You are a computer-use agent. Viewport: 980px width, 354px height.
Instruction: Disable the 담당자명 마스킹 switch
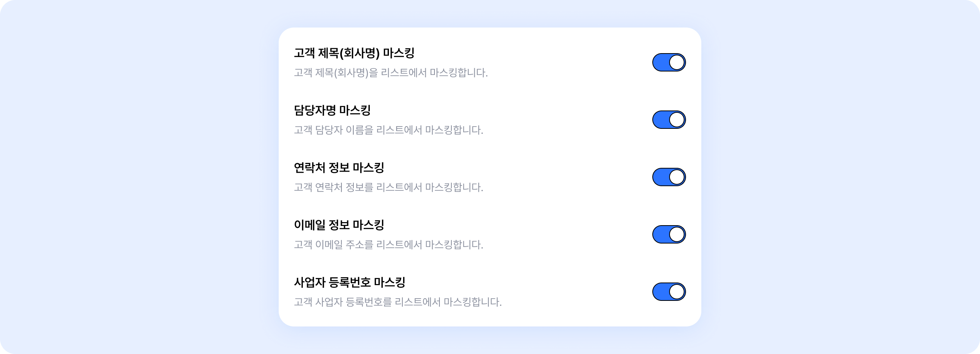668,120
